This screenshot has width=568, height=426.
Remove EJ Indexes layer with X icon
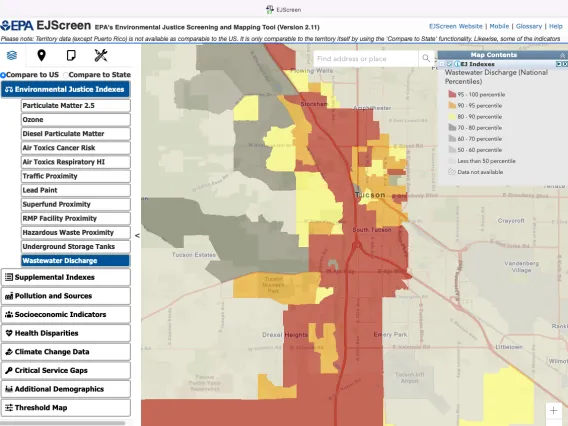[x=564, y=64]
